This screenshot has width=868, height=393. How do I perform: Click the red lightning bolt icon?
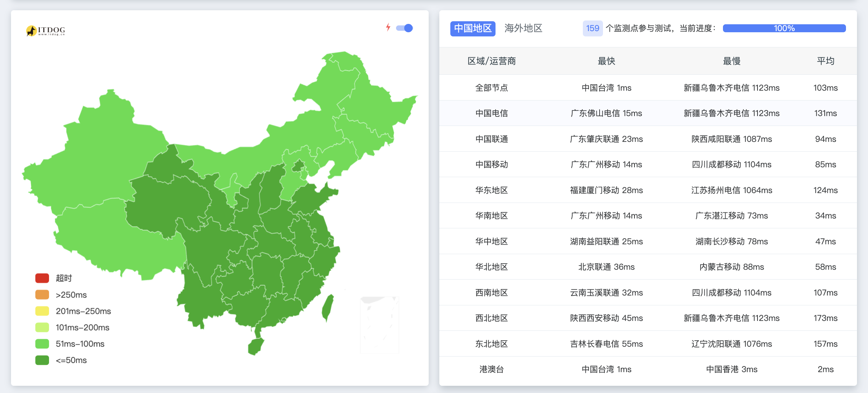pyautogui.click(x=388, y=27)
